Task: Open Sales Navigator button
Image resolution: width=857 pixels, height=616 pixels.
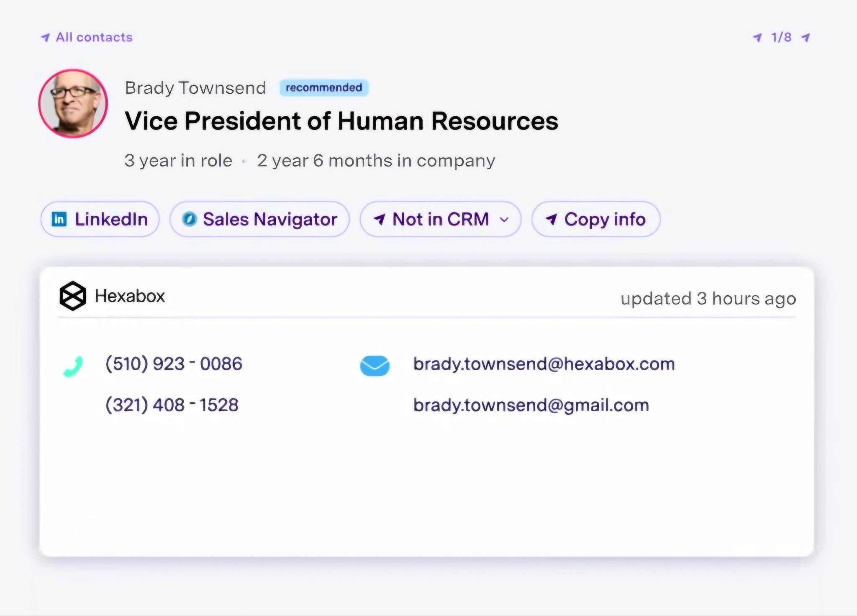Action: 259,219
